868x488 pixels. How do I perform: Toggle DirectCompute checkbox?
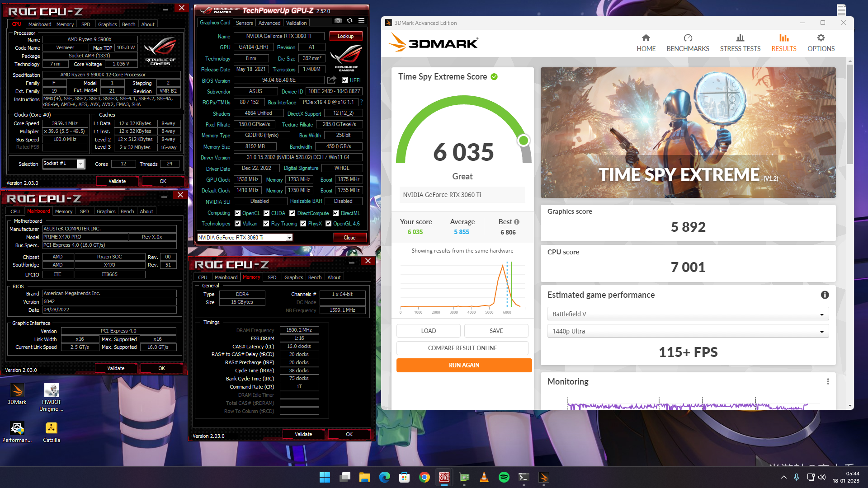coord(292,213)
